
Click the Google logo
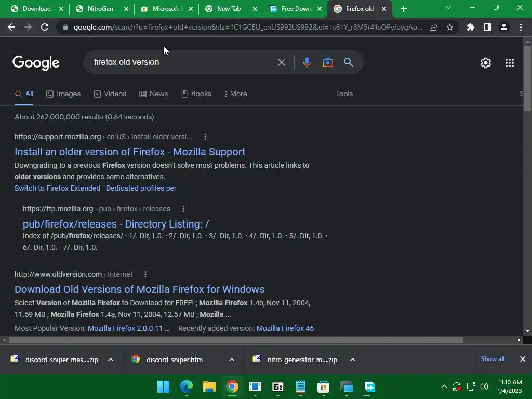pyautogui.click(x=36, y=63)
